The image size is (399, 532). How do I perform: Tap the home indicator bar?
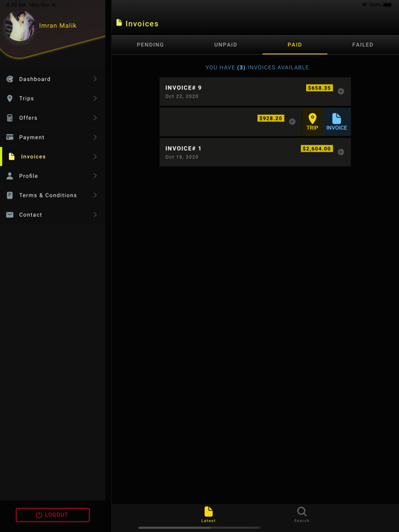[x=199, y=528]
